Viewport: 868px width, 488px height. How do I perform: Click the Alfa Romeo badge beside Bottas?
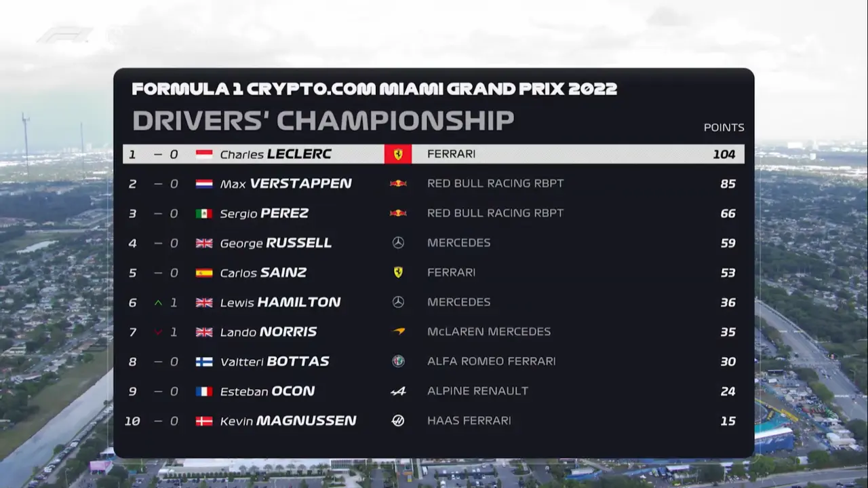coord(398,361)
